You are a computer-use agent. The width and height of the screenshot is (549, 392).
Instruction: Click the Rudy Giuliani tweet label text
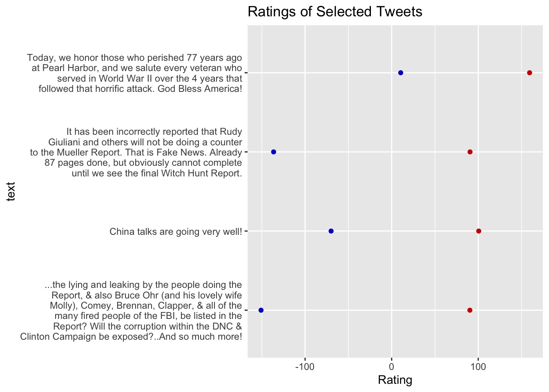point(136,152)
